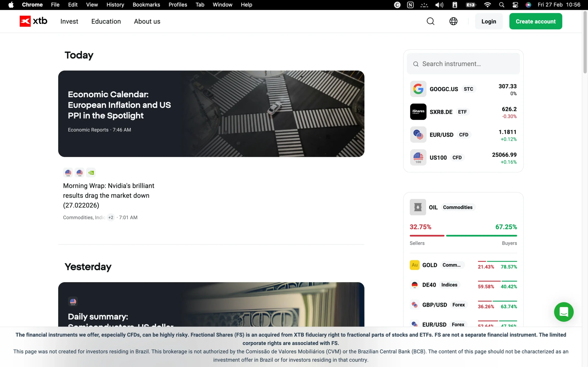Image resolution: width=588 pixels, height=367 pixels.
Task: Open the macOS Wi-Fi menu bar icon
Action: (487, 5)
